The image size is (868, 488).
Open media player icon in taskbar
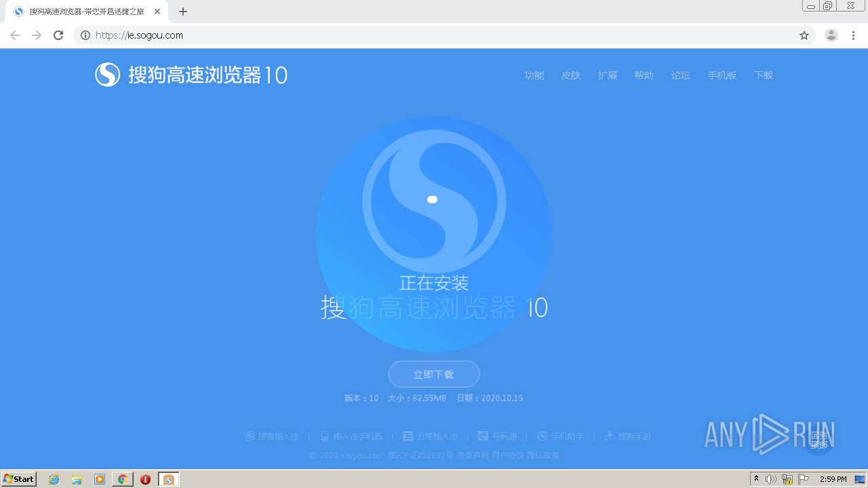click(x=100, y=479)
